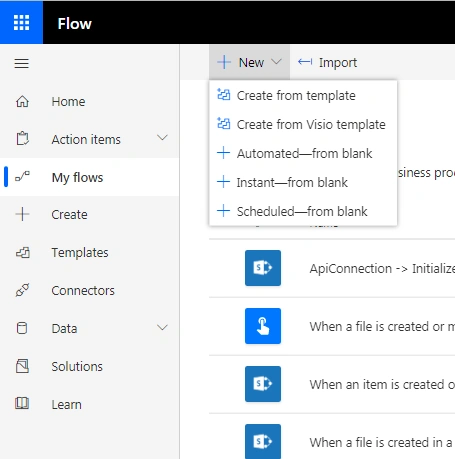Image resolution: width=455 pixels, height=459 pixels.
Task: Expand the Action items chevron
Action: [162, 138]
